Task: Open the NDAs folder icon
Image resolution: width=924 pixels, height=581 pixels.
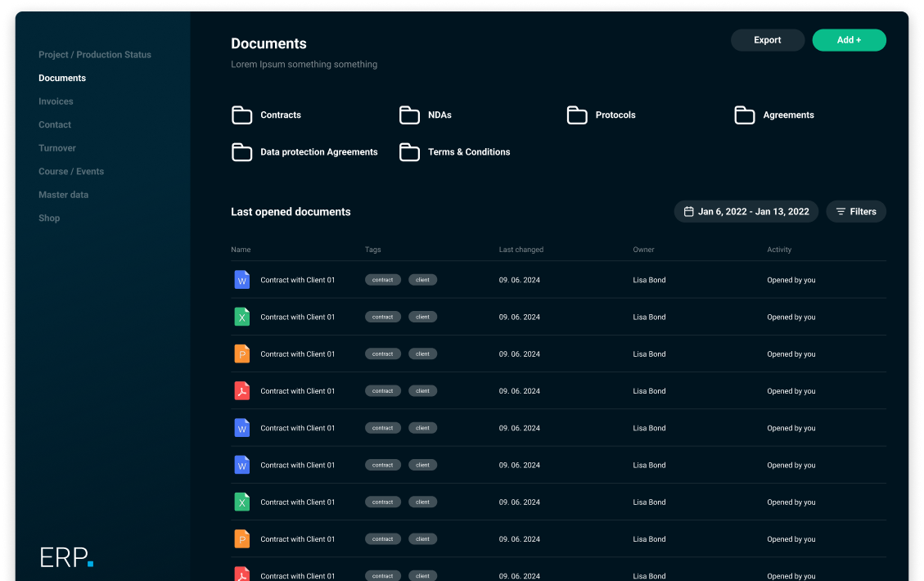Action: [409, 115]
